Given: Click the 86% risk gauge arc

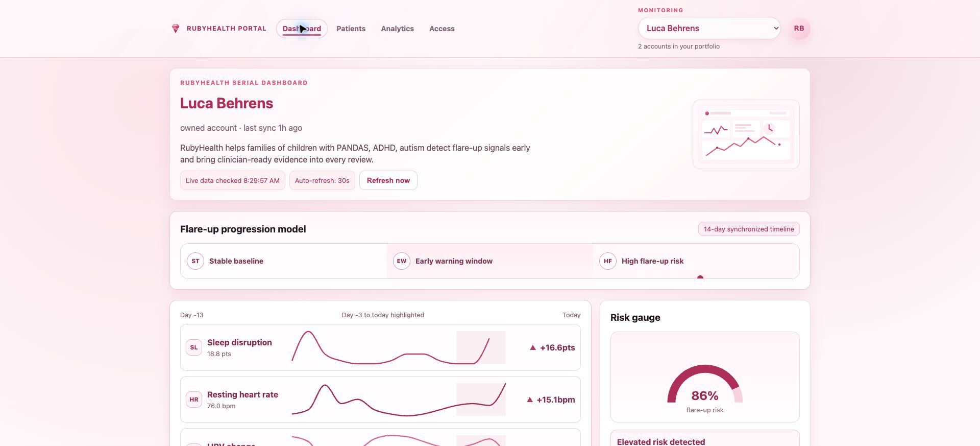Looking at the screenshot, I should [705, 383].
